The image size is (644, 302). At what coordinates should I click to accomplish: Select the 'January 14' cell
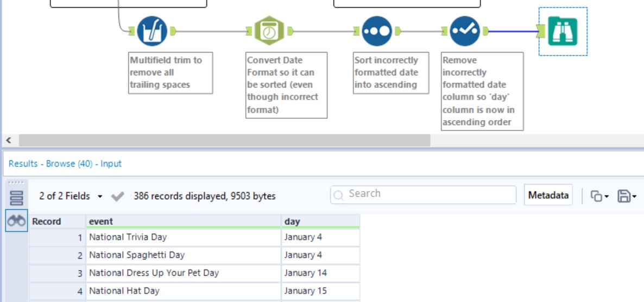320,273
